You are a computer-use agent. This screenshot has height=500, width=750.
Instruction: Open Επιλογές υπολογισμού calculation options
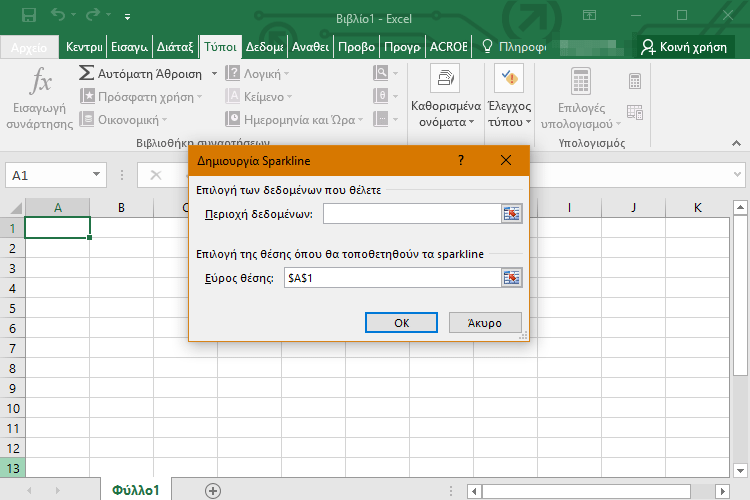(581, 100)
